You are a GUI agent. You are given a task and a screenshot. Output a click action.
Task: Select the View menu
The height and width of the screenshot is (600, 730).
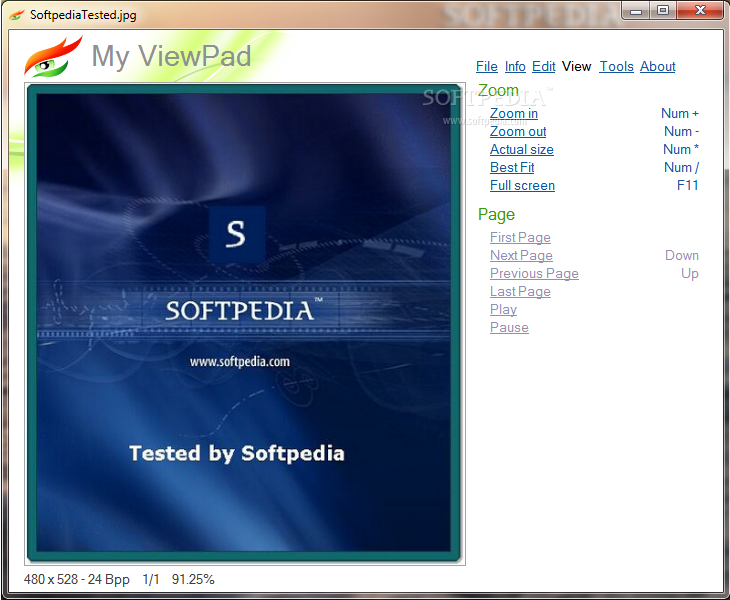coord(576,67)
